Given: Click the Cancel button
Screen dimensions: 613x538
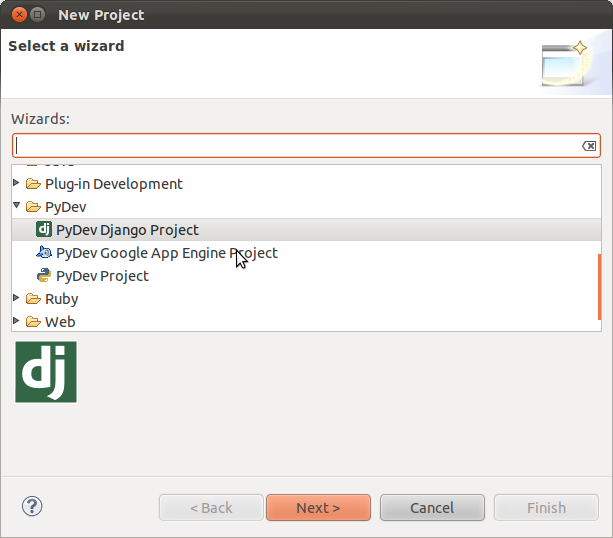Looking at the screenshot, I should coord(432,508).
